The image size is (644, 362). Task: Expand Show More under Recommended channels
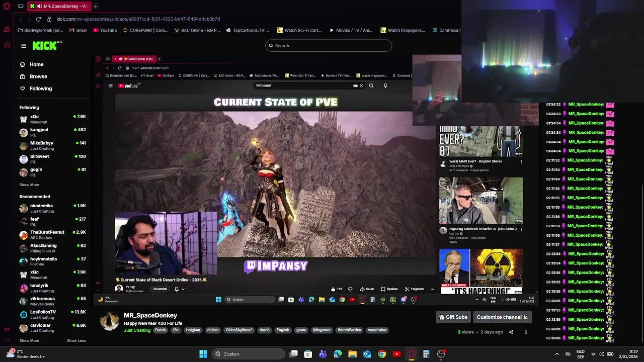point(29,340)
